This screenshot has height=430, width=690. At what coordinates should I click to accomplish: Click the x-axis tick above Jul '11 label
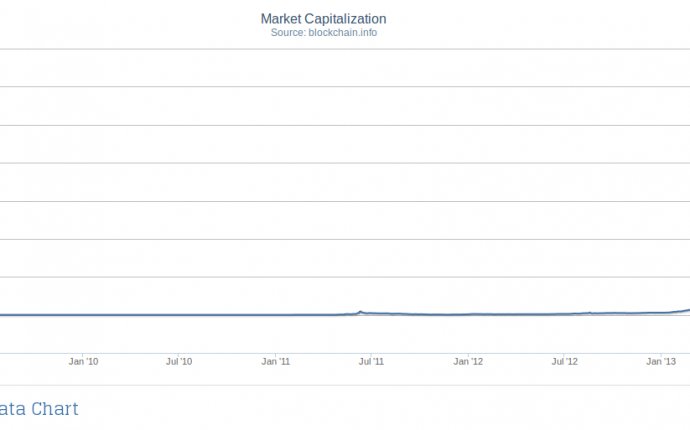coord(371,355)
